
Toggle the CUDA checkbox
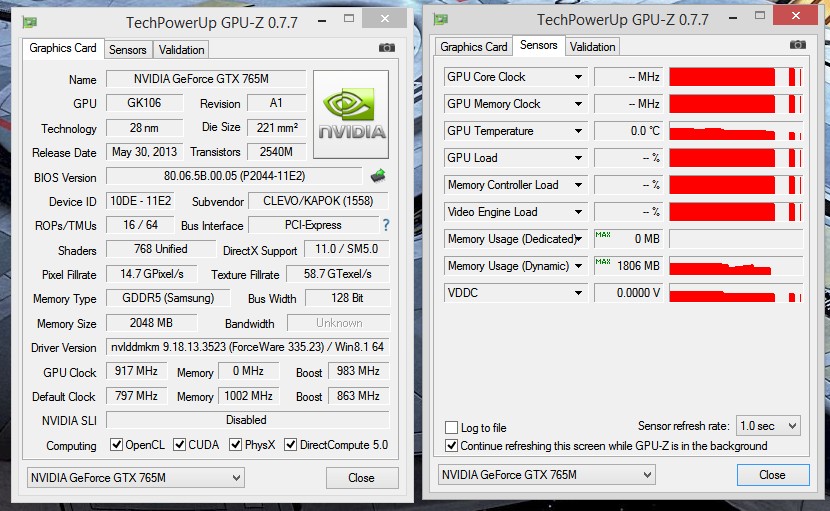tap(179, 444)
